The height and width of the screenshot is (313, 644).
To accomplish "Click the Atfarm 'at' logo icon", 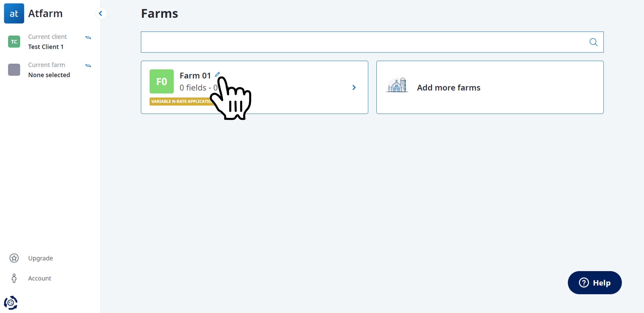I will coord(14,13).
